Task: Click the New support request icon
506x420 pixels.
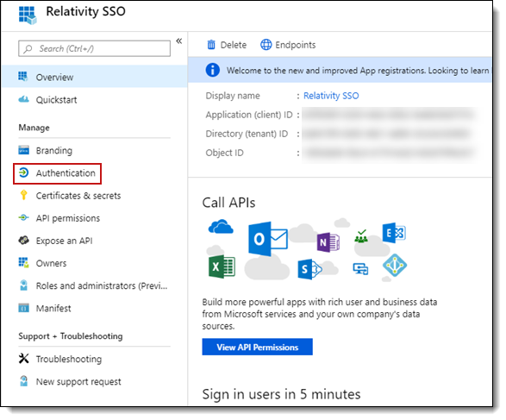Action: pos(23,381)
